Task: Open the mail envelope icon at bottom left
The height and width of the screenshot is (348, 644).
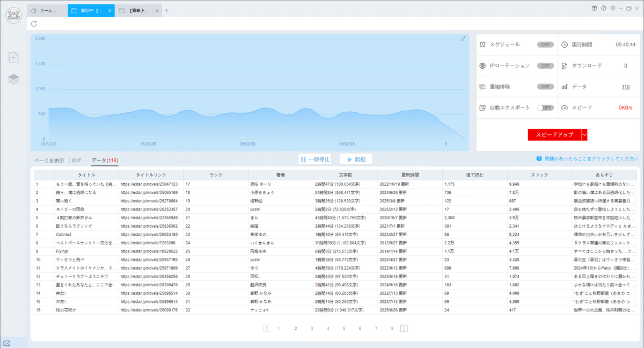Action: coord(6,343)
